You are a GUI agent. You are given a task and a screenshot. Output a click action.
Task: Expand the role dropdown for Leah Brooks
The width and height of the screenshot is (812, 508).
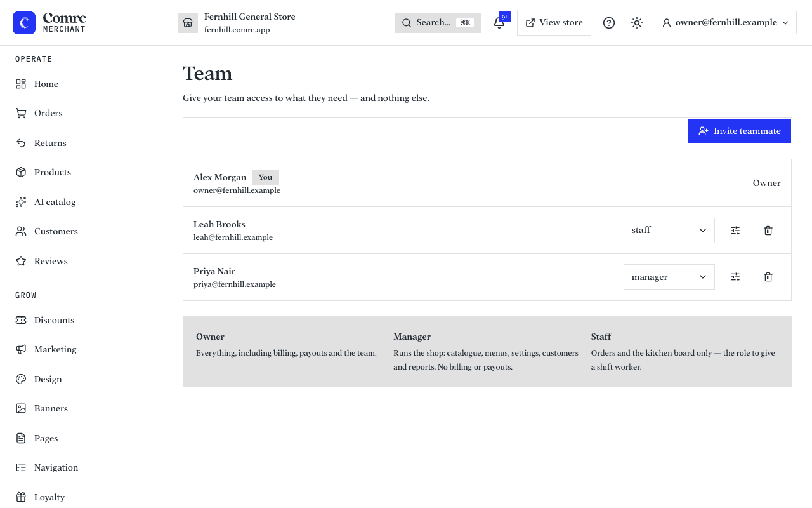669,231
